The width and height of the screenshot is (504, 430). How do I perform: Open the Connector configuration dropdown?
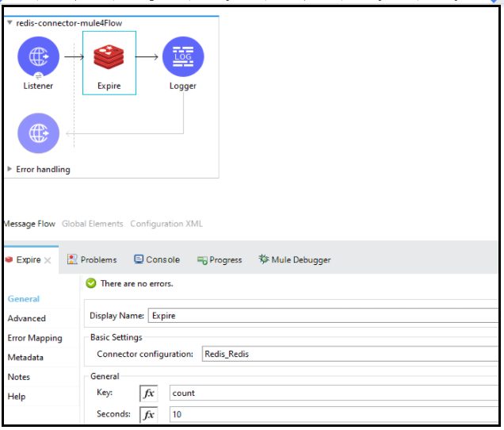click(x=349, y=354)
